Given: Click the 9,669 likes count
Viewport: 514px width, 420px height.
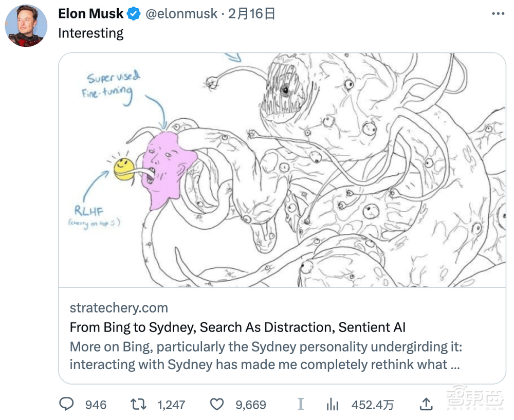Looking at the screenshot, I should 251,405.
